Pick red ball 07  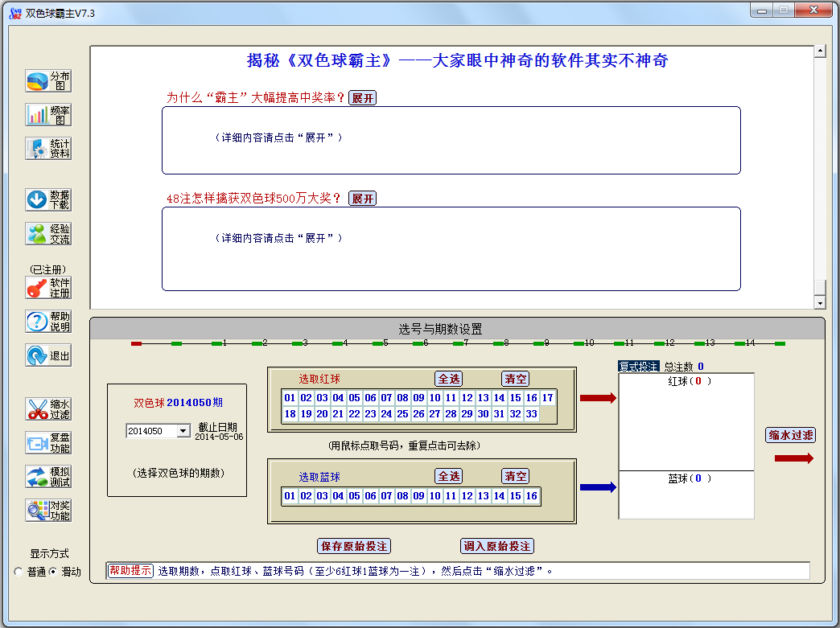[x=386, y=398]
